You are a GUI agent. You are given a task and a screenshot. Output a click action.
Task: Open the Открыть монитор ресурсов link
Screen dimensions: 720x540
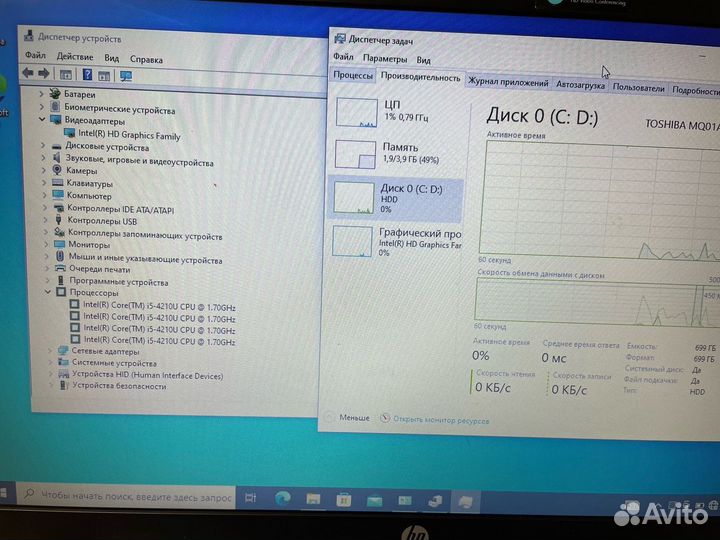pos(441,420)
